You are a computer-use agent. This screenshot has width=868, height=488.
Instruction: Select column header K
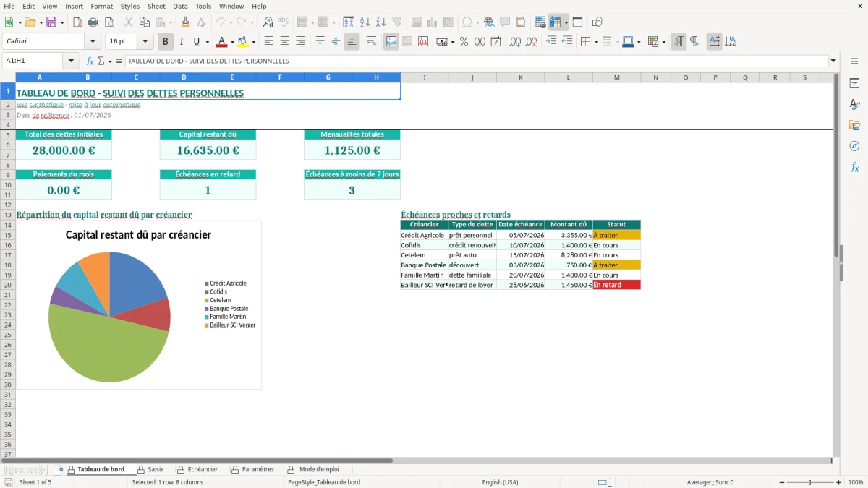(521, 77)
